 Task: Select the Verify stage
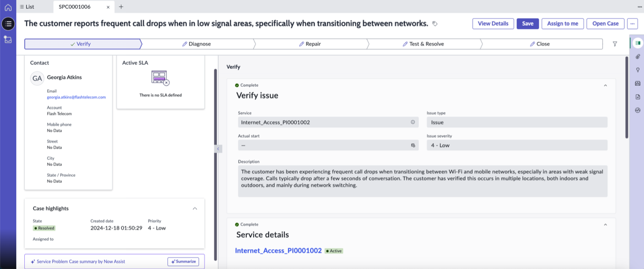click(83, 44)
